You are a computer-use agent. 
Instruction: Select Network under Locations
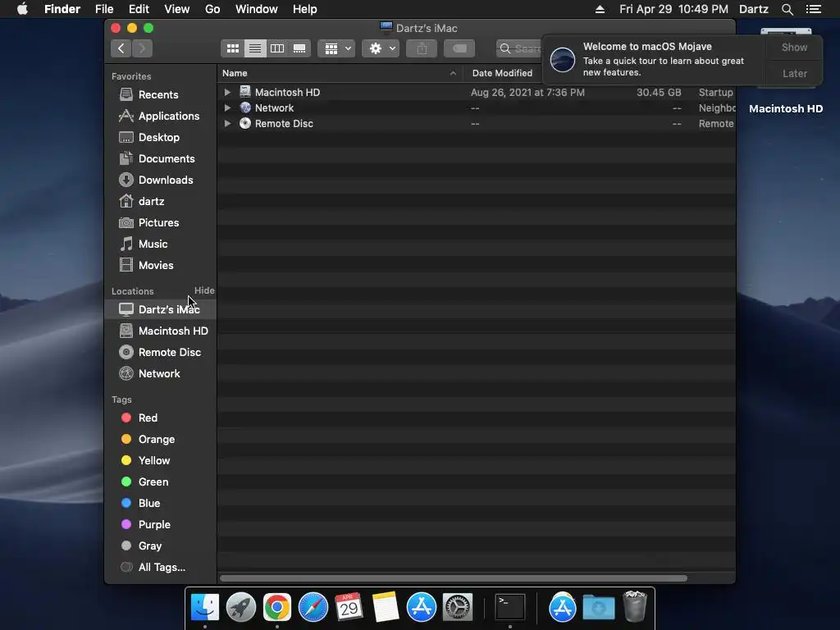pos(161,374)
